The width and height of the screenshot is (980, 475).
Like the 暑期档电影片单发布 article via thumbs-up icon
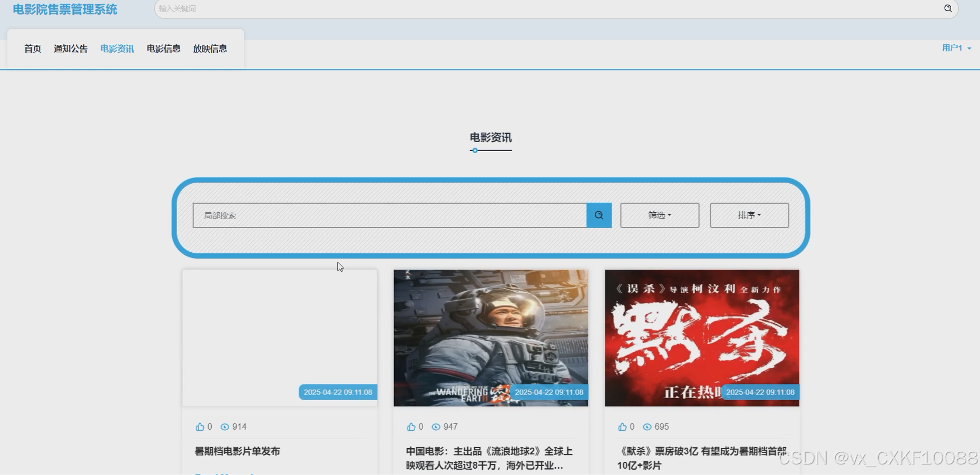(200, 427)
